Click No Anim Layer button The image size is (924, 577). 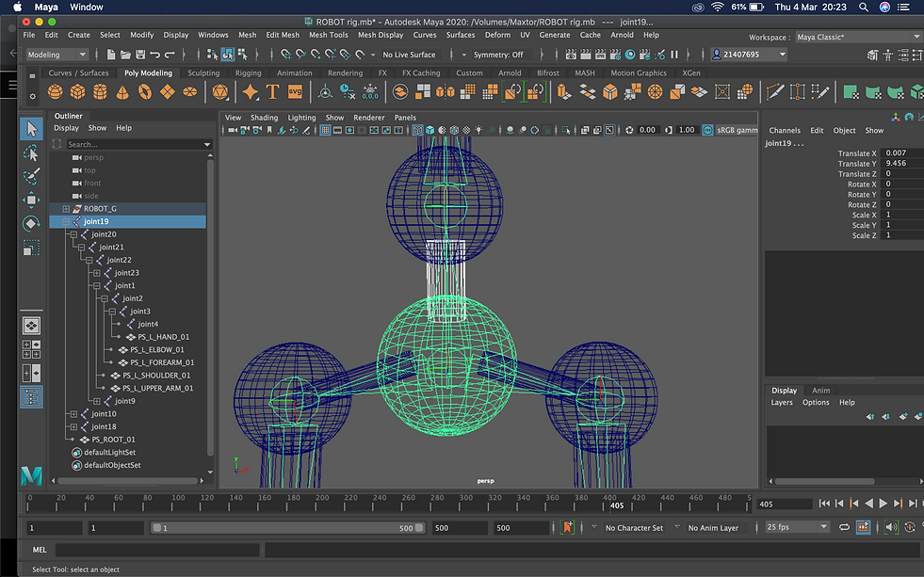coord(713,528)
